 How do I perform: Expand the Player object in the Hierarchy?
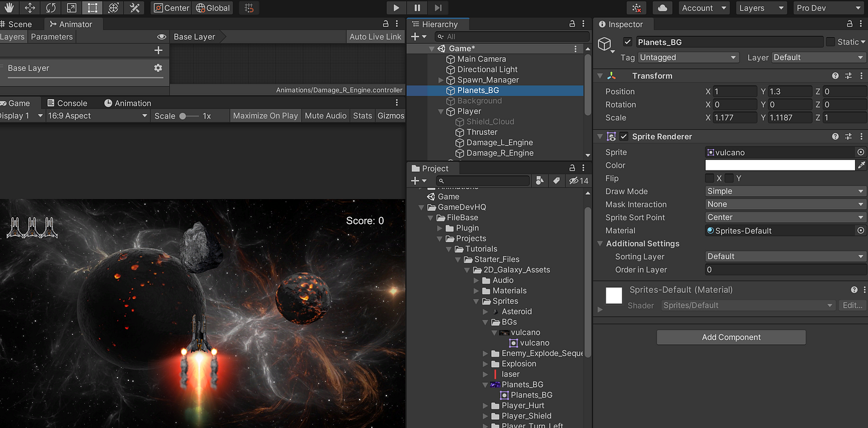click(440, 111)
